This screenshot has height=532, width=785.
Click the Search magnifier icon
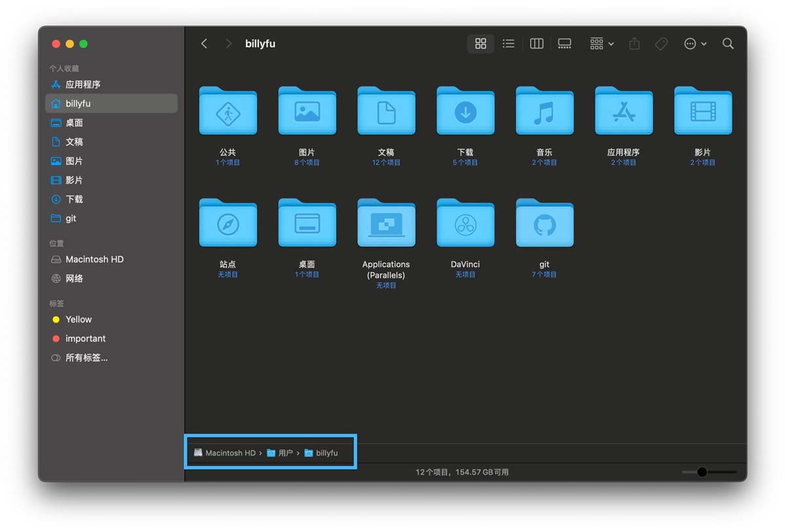[727, 44]
